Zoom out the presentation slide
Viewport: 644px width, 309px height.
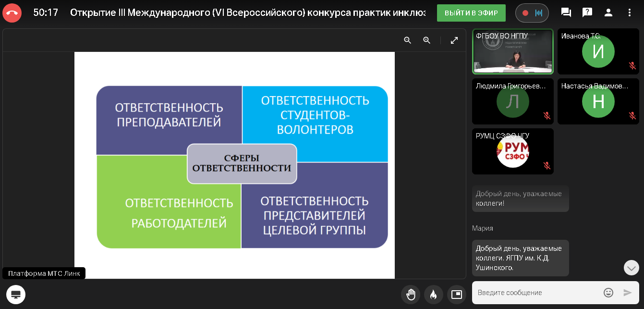coord(408,40)
